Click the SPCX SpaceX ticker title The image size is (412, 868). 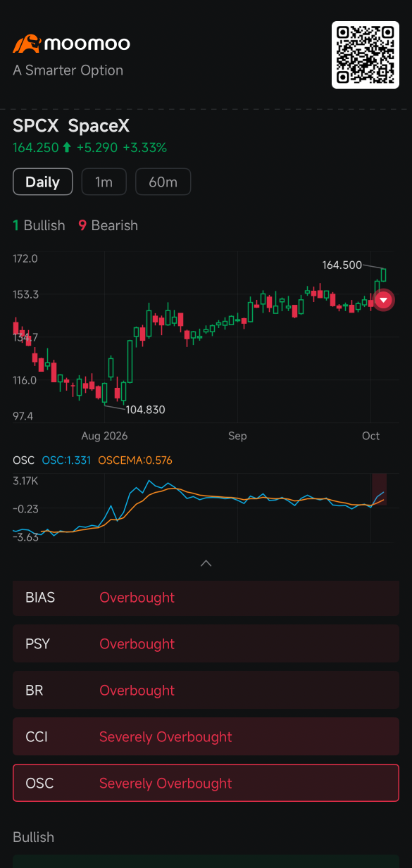coord(71,126)
